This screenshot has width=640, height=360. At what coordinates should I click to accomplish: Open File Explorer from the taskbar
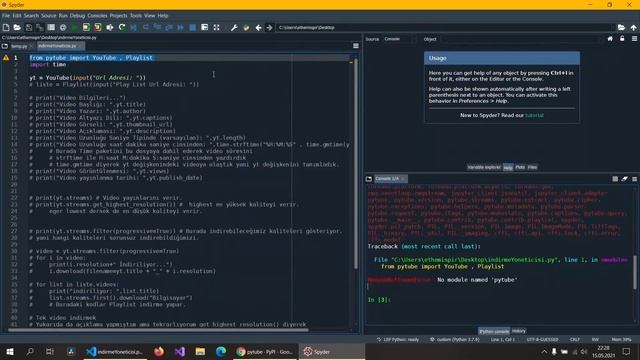click(x=200, y=351)
